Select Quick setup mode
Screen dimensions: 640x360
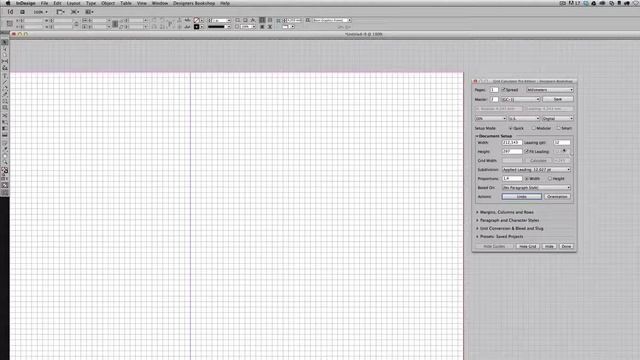click(510, 128)
